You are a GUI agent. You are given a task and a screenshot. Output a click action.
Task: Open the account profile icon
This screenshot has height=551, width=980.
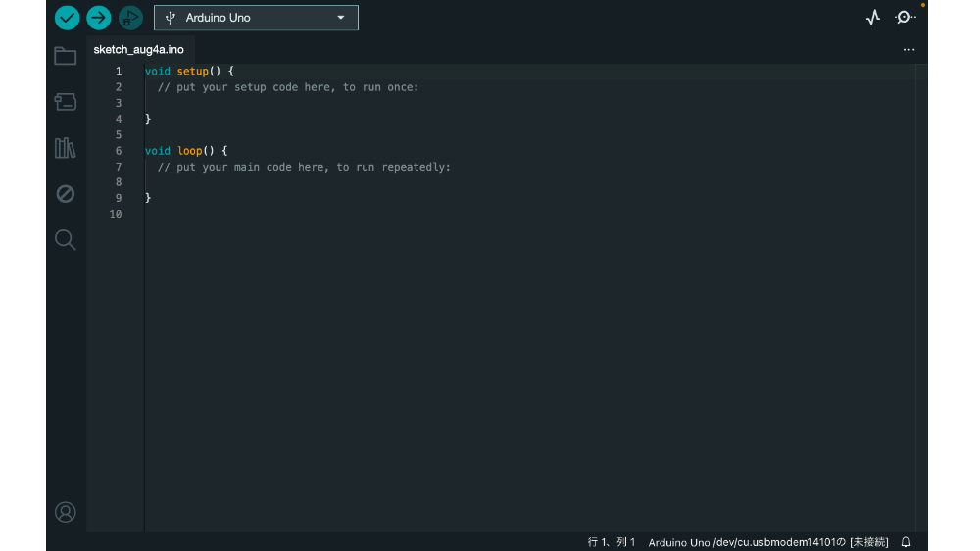pos(66,512)
